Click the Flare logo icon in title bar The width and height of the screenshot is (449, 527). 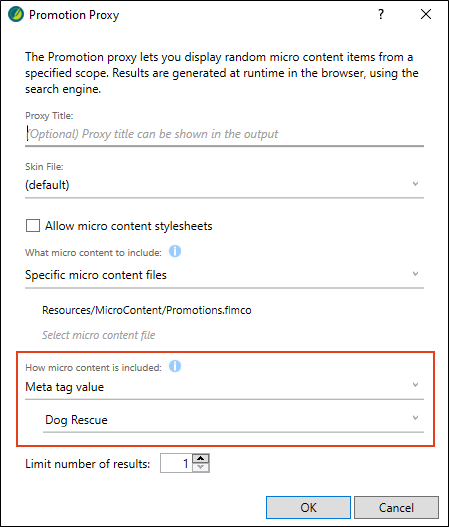coord(16,14)
